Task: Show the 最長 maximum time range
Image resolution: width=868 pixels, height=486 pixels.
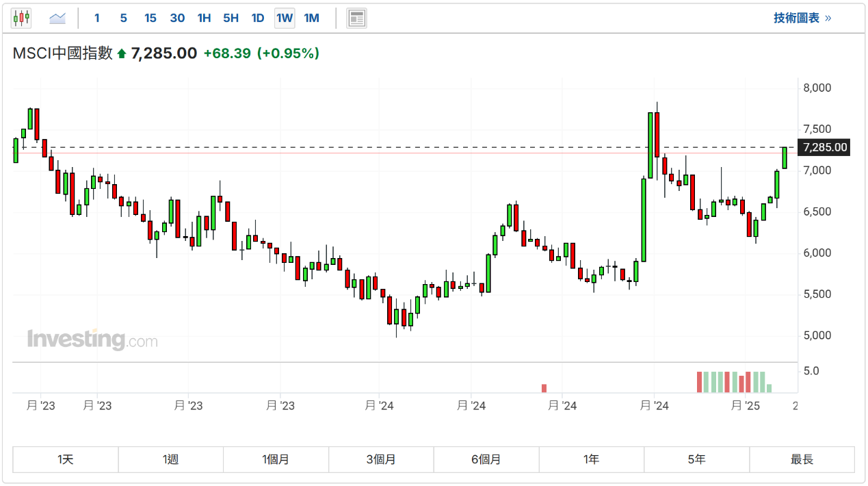Action: click(802, 459)
